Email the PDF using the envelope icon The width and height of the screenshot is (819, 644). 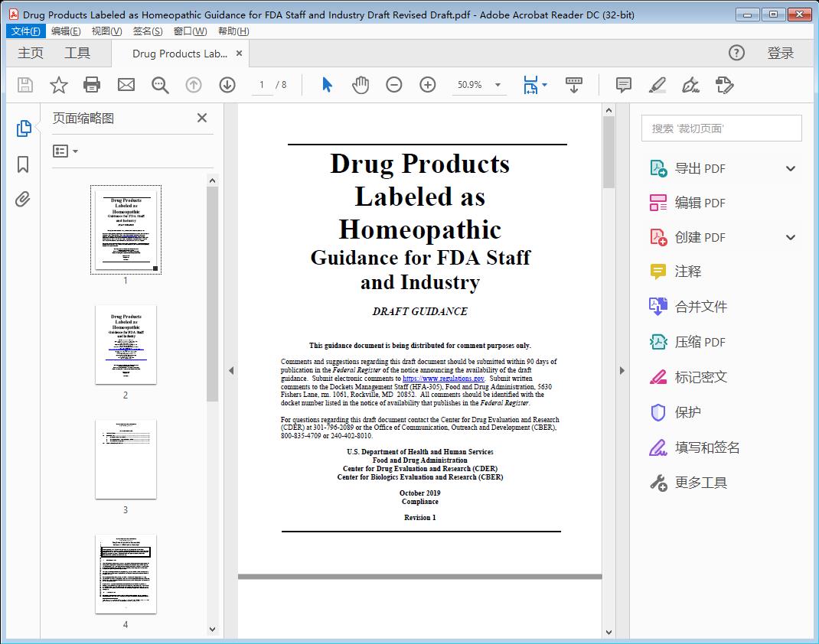126,85
